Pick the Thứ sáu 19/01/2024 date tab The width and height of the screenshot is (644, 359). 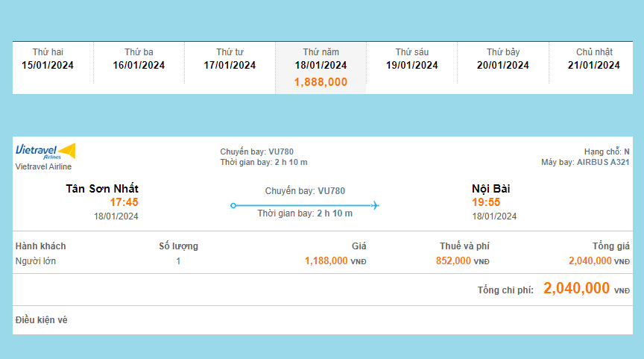[412, 59]
